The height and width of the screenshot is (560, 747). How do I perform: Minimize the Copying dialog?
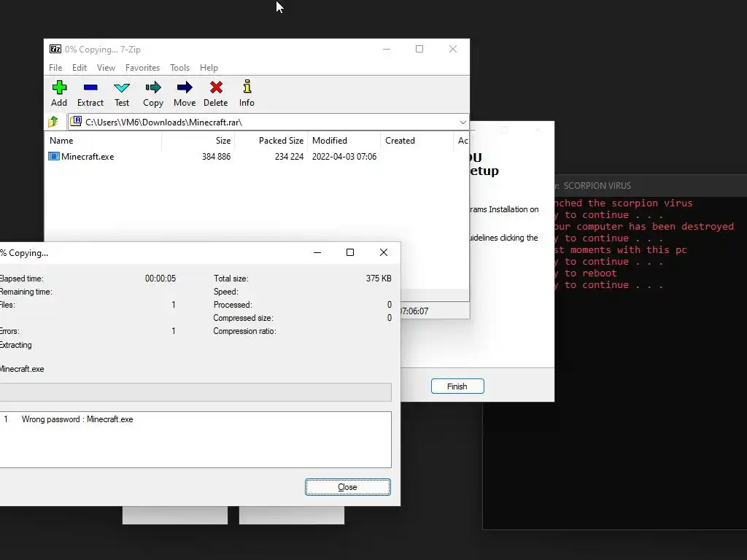tap(317, 252)
